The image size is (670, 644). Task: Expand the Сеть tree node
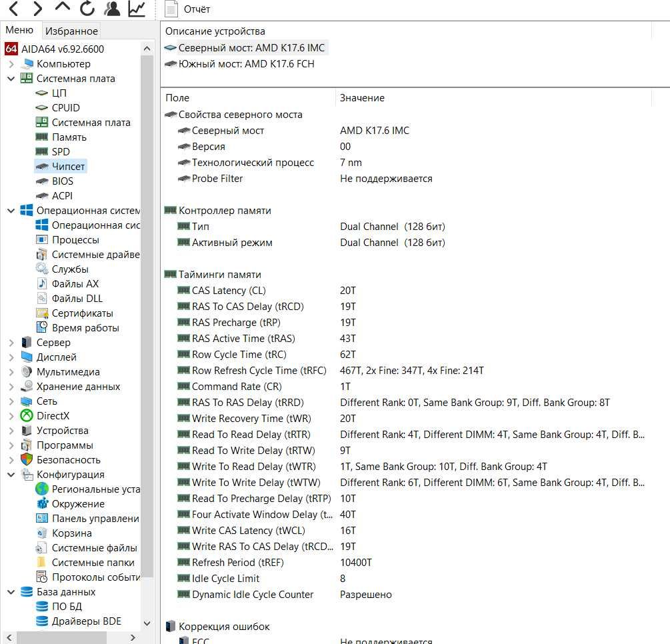(11, 401)
